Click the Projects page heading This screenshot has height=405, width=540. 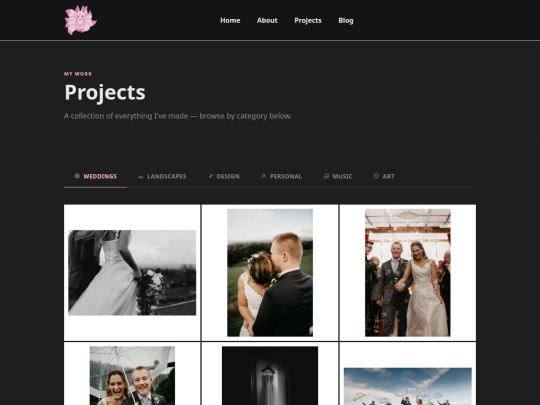pos(105,92)
